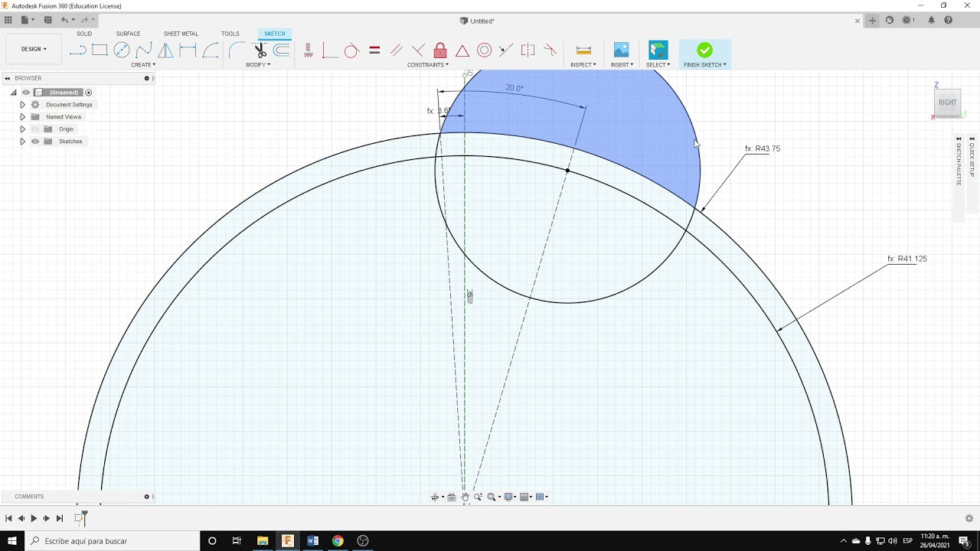Switch to the SHEET METAL tab
Screen dimensions: 980x551
[181, 34]
